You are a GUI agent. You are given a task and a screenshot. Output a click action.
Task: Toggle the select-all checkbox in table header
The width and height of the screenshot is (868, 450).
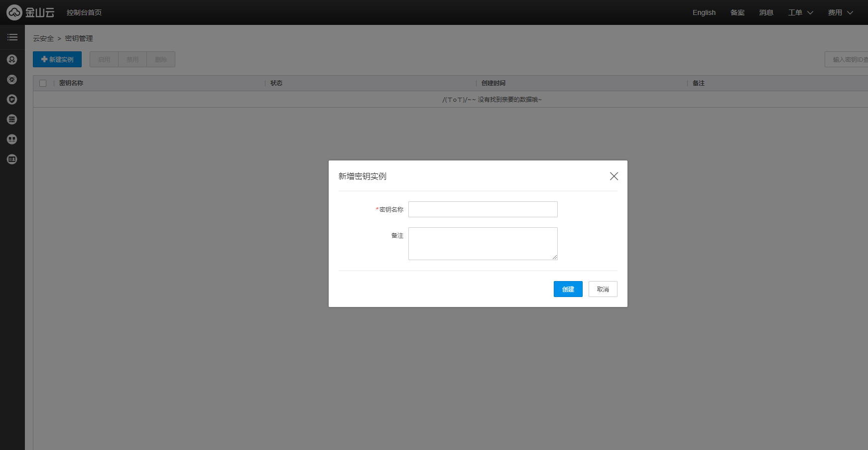tap(43, 83)
